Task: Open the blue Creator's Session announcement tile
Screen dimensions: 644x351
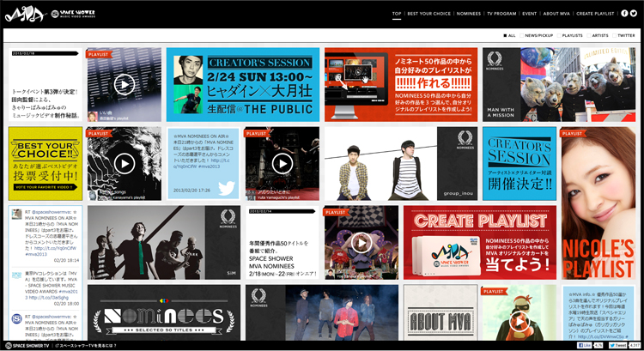Action: click(x=519, y=164)
